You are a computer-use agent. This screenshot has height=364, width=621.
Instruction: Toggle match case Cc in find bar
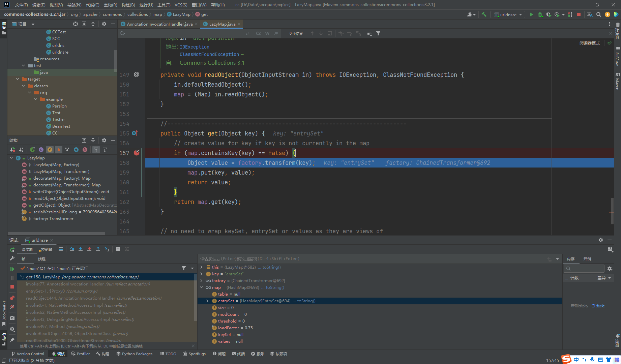pos(259,33)
